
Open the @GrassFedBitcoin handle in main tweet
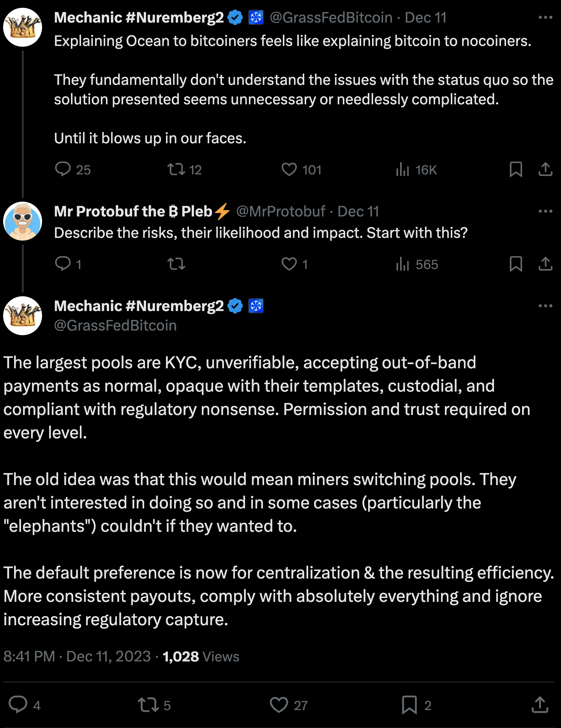point(115,325)
